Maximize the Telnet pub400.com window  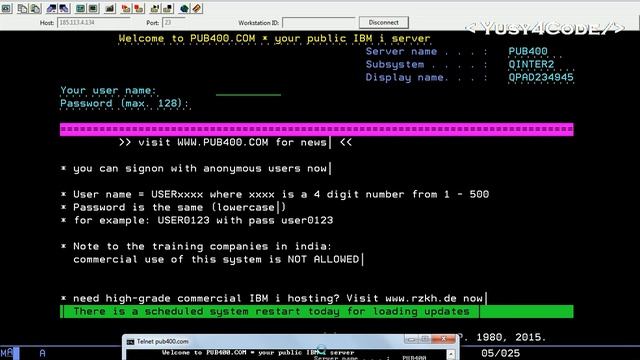coord(424,339)
